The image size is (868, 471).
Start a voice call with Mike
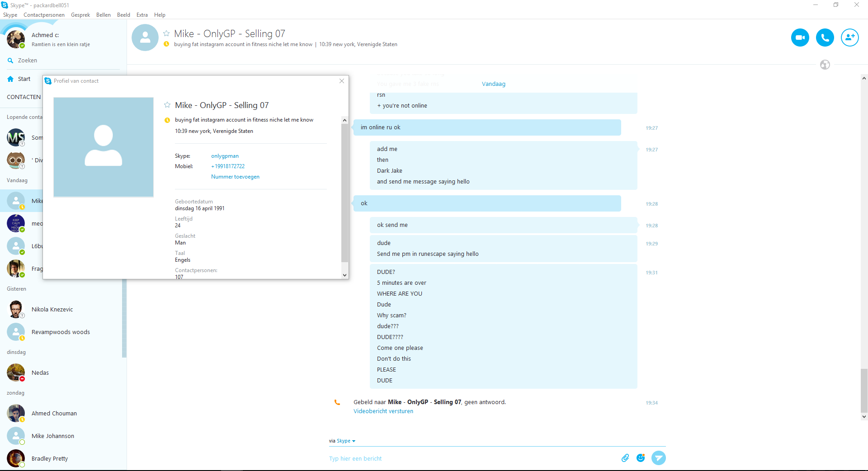pos(825,38)
